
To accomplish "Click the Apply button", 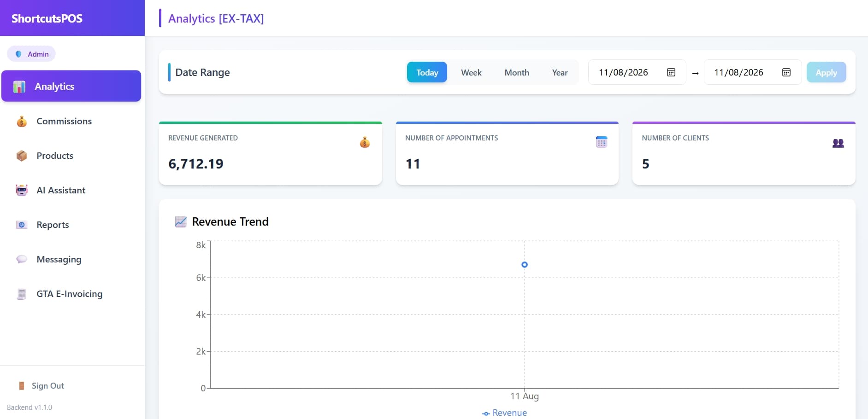I will (826, 72).
